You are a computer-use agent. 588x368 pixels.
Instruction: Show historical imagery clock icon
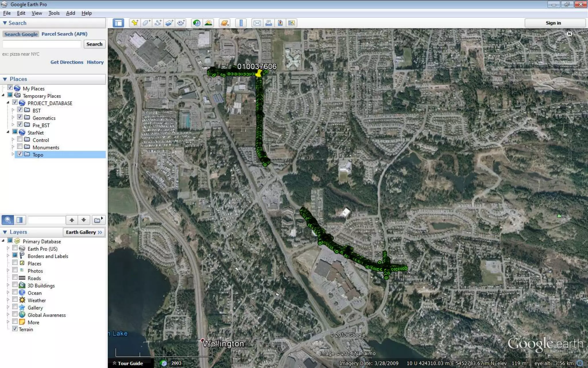[197, 23]
